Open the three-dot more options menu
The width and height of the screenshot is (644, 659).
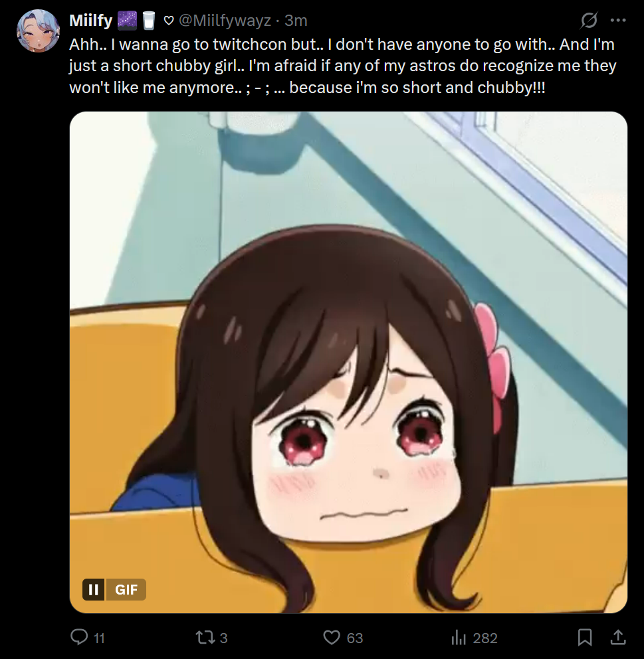click(618, 20)
